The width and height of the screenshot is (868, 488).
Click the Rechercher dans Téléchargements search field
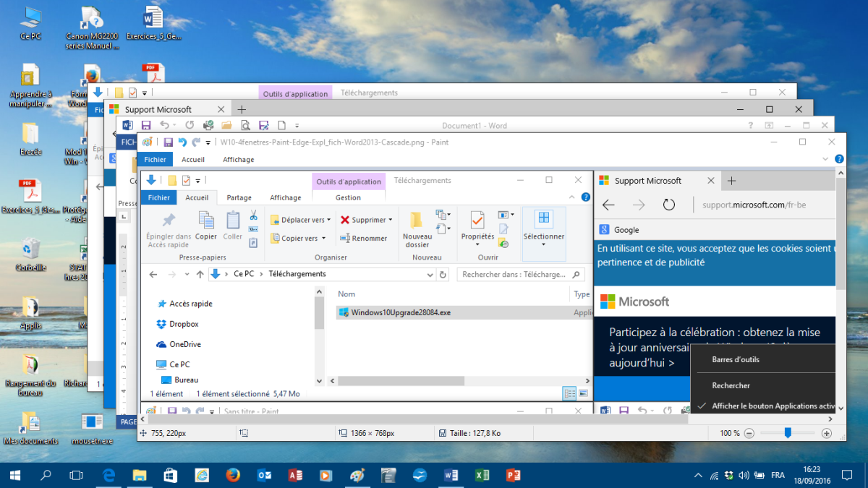[x=521, y=275]
